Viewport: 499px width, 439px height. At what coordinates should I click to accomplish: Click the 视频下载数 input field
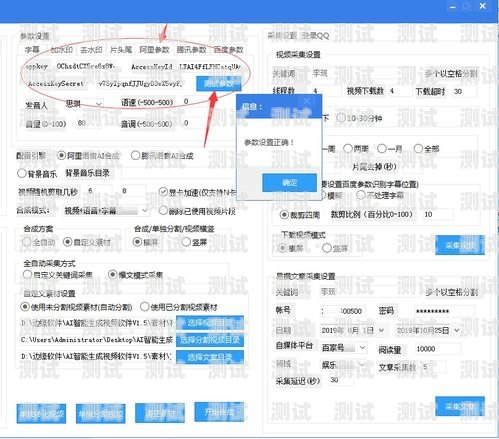(x=399, y=91)
